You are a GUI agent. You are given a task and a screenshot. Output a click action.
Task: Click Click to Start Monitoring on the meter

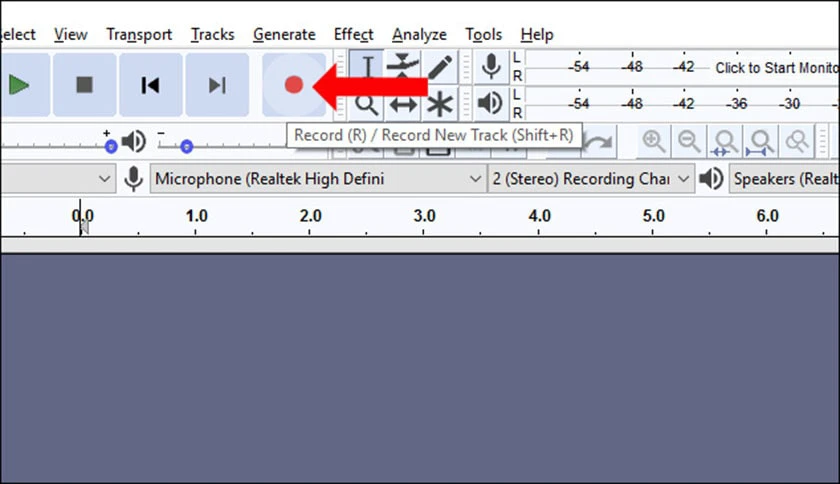[x=777, y=68]
